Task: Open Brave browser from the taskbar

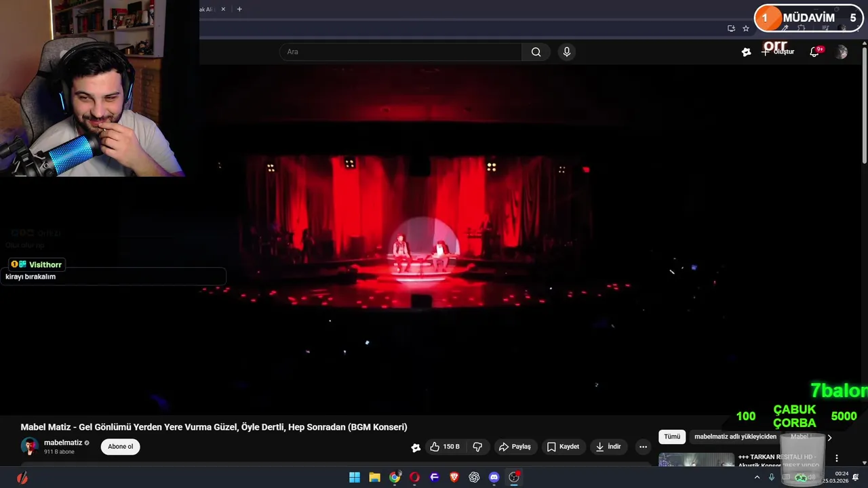Action: pyautogui.click(x=454, y=477)
